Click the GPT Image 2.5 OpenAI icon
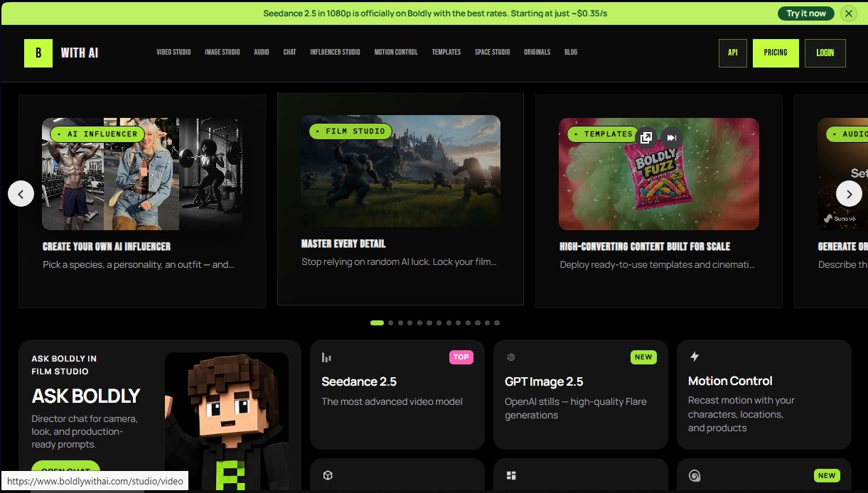This screenshot has height=493, width=868. [x=510, y=357]
